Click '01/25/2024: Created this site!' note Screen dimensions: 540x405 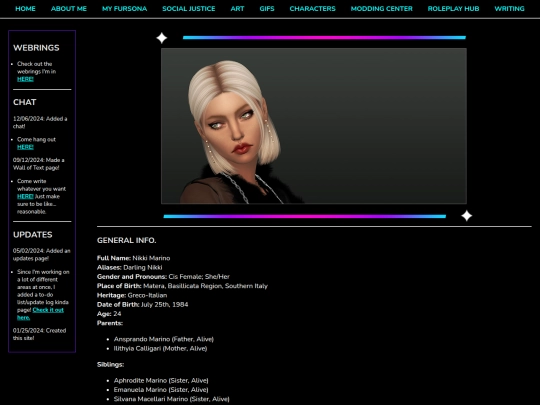pyautogui.click(x=39, y=334)
